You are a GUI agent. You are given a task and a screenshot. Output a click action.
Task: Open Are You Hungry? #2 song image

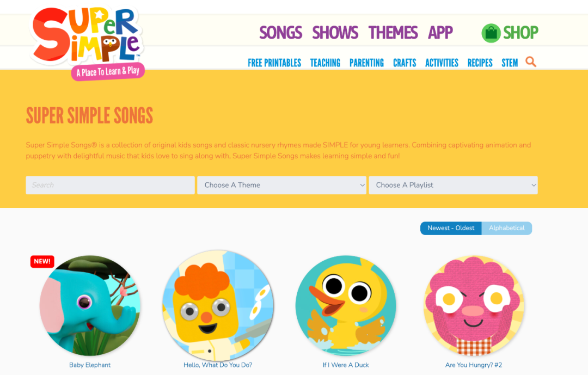pyautogui.click(x=474, y=306)
